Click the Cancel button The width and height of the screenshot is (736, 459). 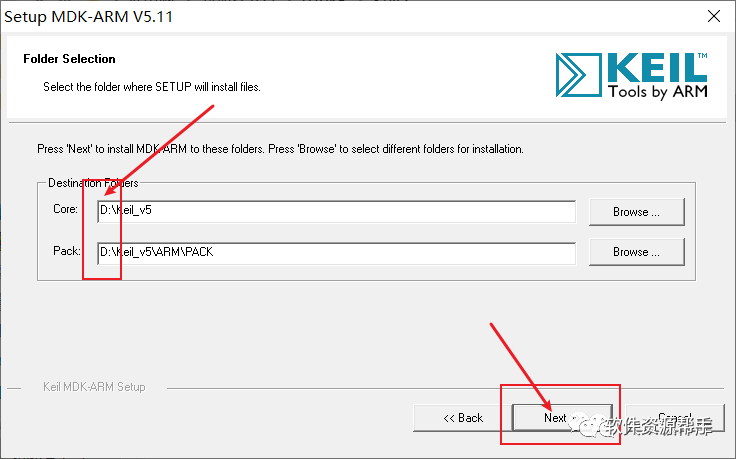point(675,418)
